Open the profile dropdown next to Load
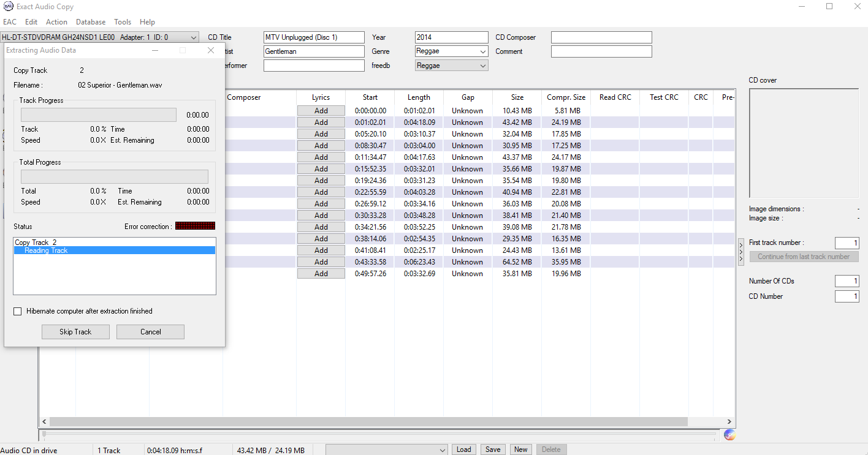 [x=387, y=450]
